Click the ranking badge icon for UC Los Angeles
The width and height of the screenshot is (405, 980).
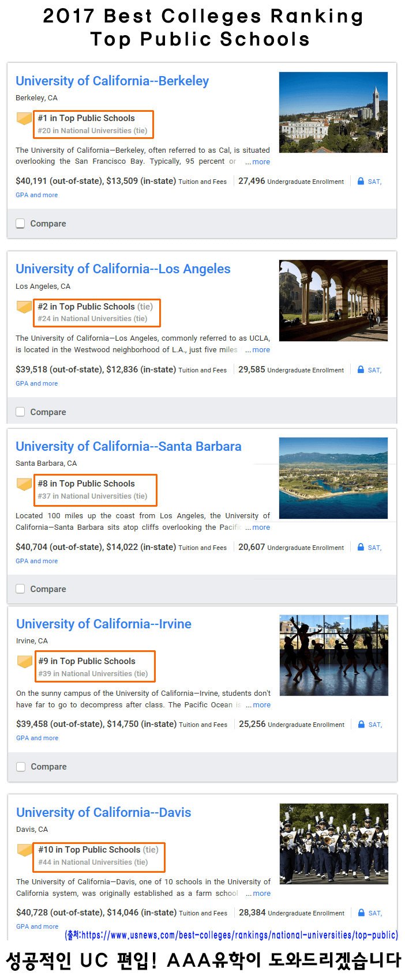24,307
